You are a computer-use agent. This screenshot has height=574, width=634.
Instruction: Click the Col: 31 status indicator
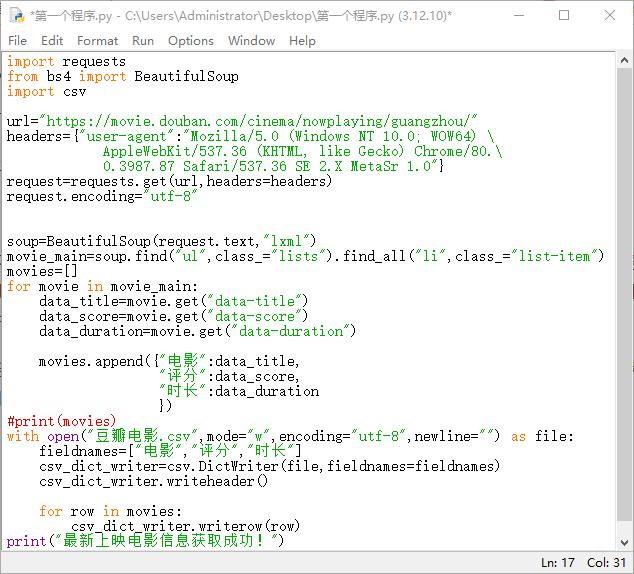[x=607, y=562]
